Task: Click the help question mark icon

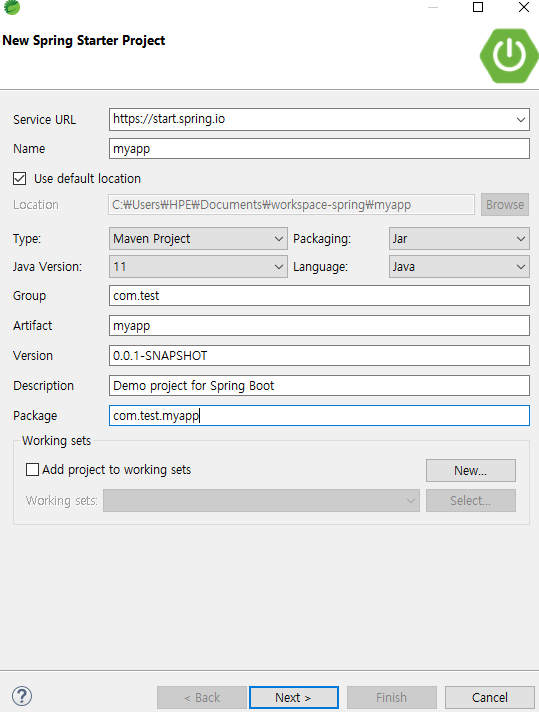Action: [x=22, y=696]
